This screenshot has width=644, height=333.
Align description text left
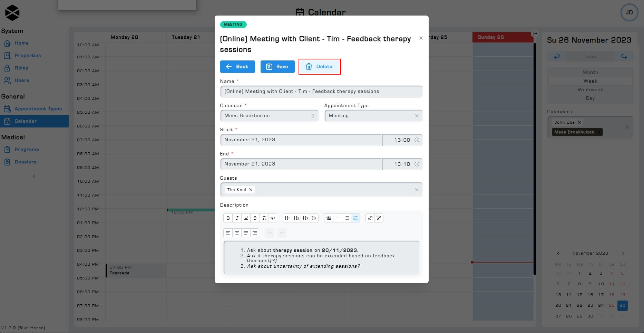coord(228,233)
